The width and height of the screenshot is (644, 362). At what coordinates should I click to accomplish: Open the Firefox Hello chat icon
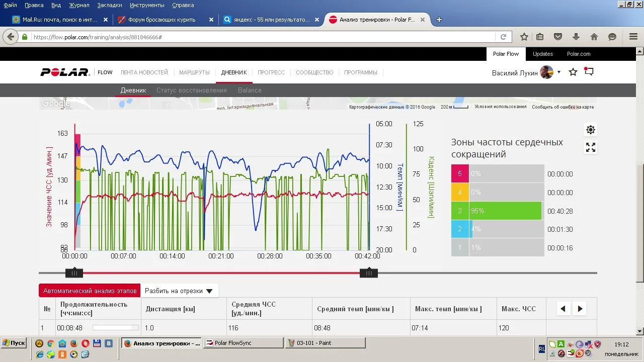pos(612,37)
